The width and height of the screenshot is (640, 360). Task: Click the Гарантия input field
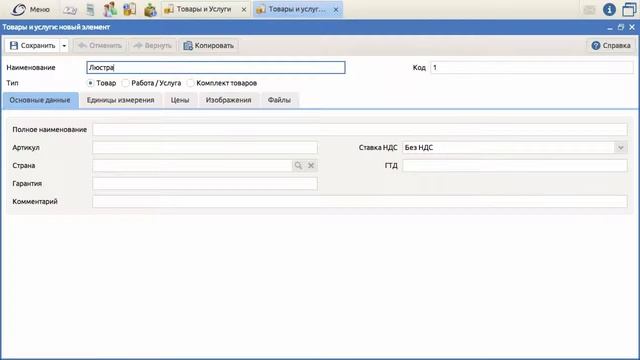(205, 183)
